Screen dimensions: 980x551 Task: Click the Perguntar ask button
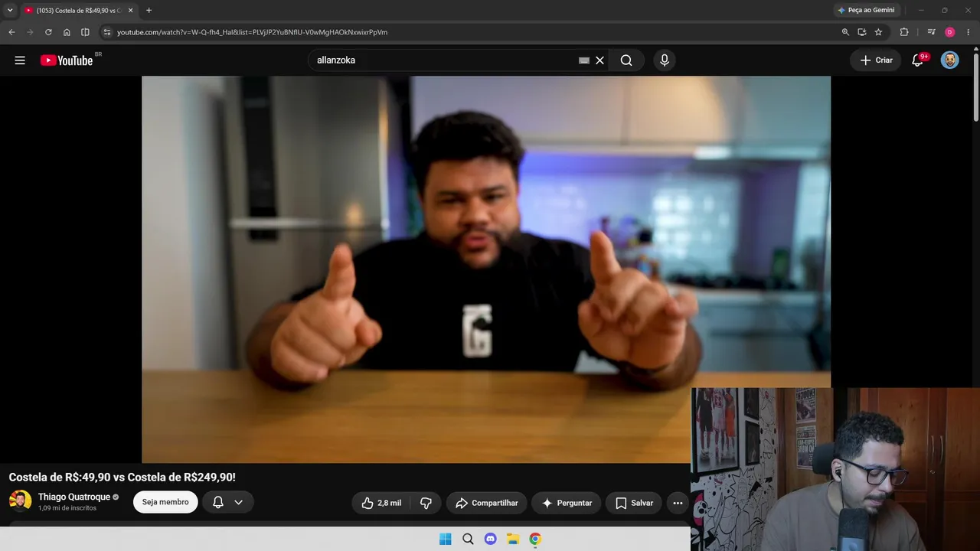(567, 503)
